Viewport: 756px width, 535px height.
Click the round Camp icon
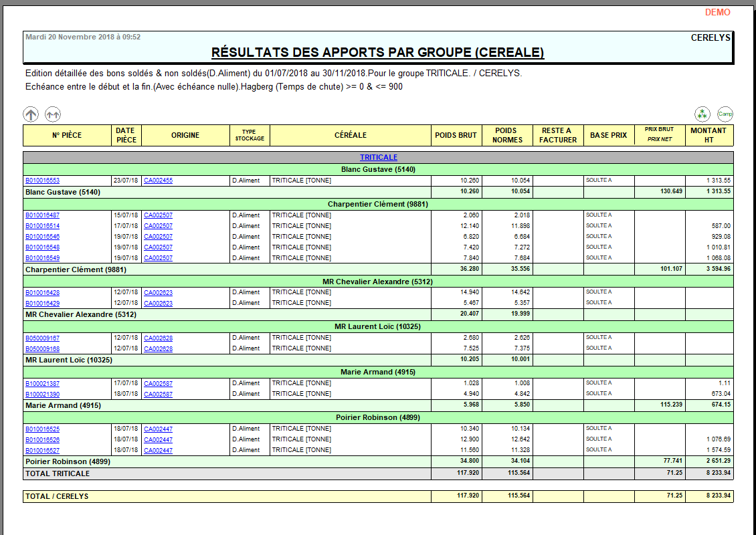click(x=725, y=114)
